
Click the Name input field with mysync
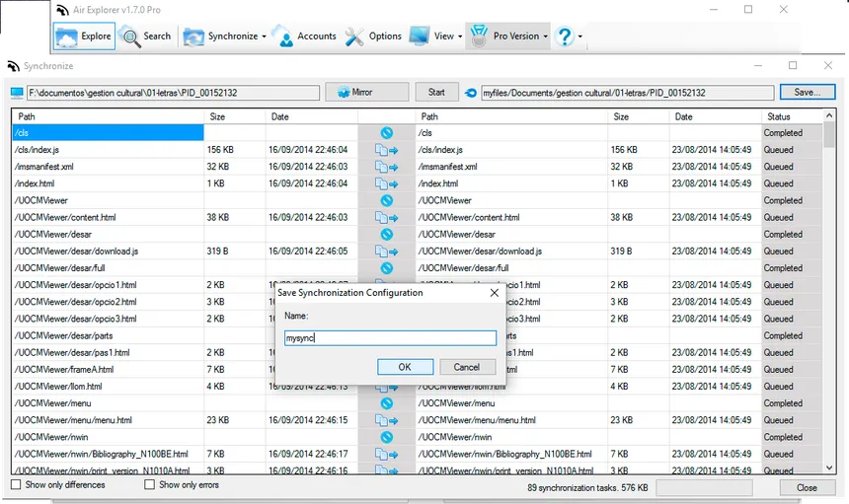(x=390, y=338)
